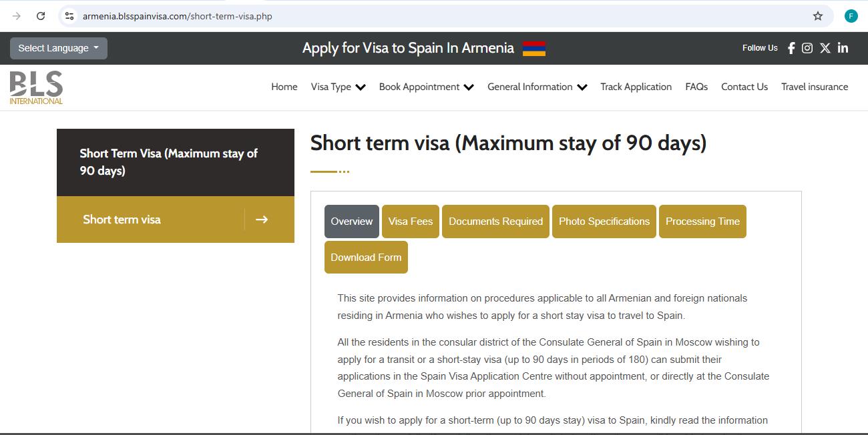Open the arrow next to Short term visa
This screenshot has height=435, width=868.
coord(262,219)
